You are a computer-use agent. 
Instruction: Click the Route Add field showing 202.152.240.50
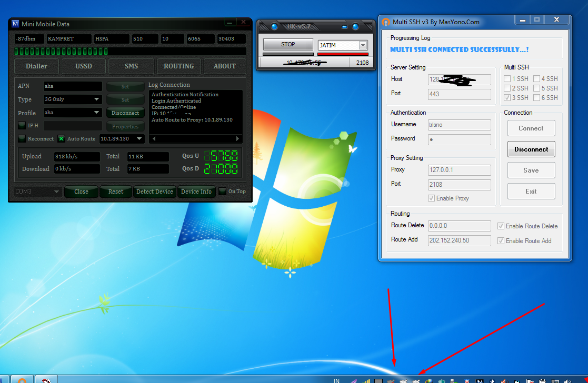tap(460, 240)
